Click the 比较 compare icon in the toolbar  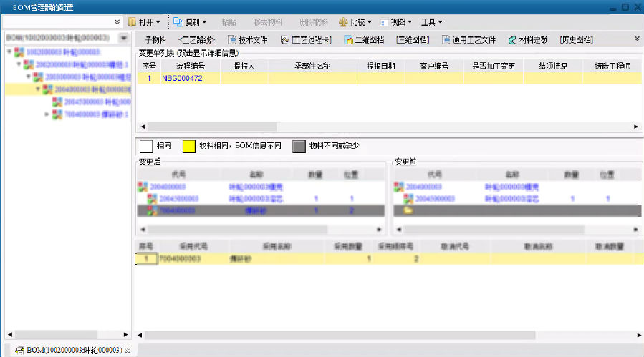point(344,22)
